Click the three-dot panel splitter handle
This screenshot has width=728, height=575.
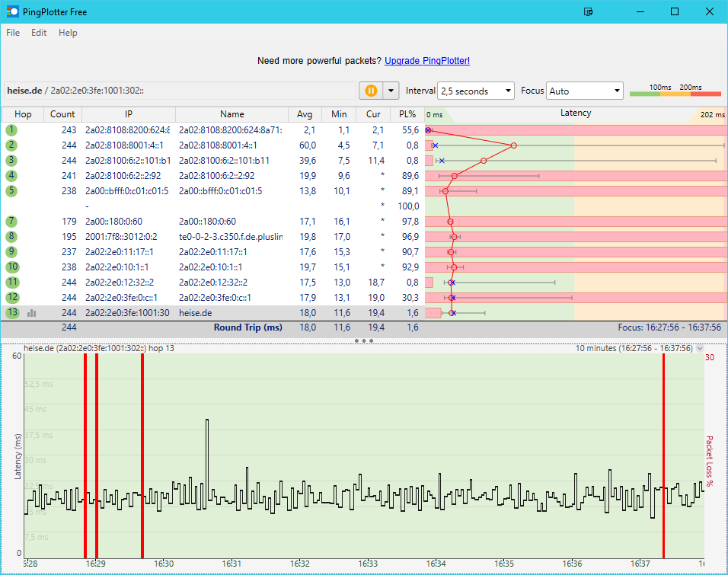coord(364,340)
